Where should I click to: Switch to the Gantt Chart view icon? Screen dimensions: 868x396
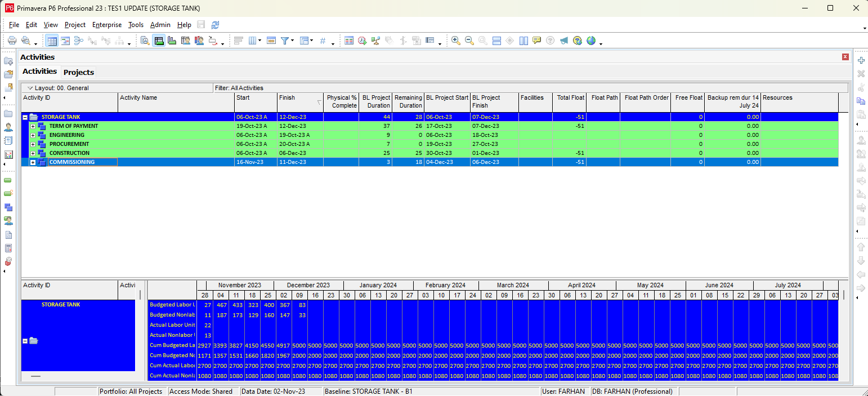click(x=65, y=41)
